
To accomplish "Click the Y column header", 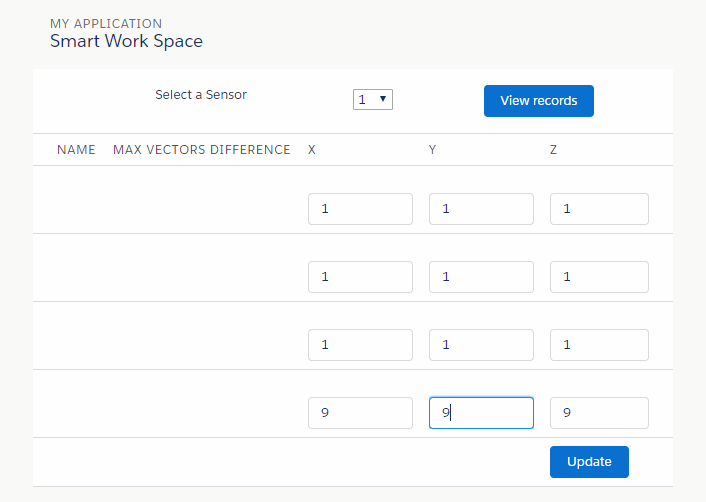I will [433, 150].
